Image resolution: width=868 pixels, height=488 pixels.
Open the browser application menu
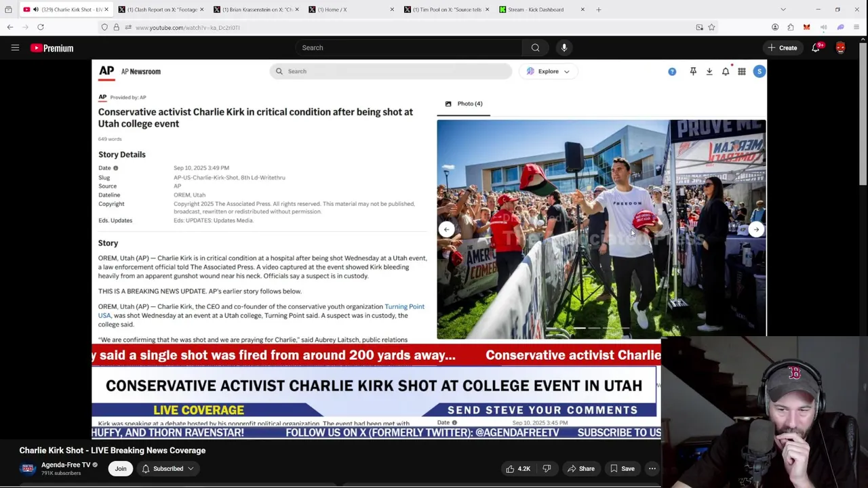pyautogui.click(x=856, y=27)
